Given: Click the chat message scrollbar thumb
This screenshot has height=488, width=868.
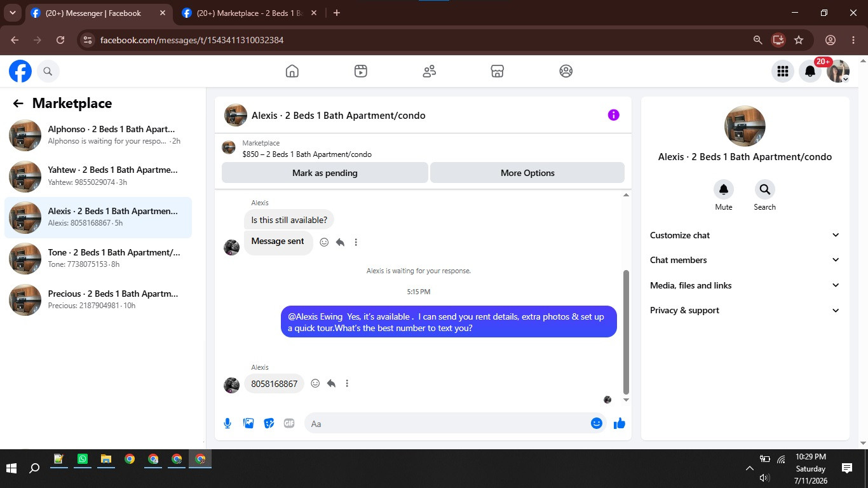Looking at the screenshot, I should click(x=626, y=332).
